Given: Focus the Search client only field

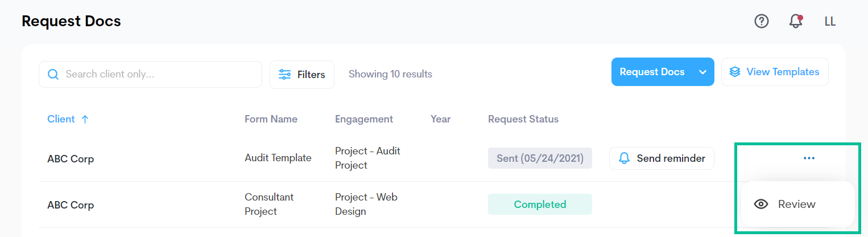Looking at the screenshot, I should [159, 75].
